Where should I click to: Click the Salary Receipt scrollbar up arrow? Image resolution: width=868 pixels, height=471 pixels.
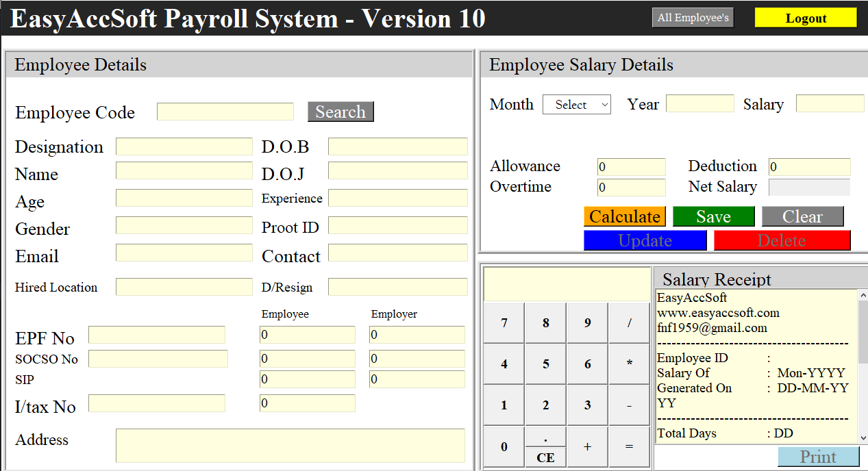[863, 295]
